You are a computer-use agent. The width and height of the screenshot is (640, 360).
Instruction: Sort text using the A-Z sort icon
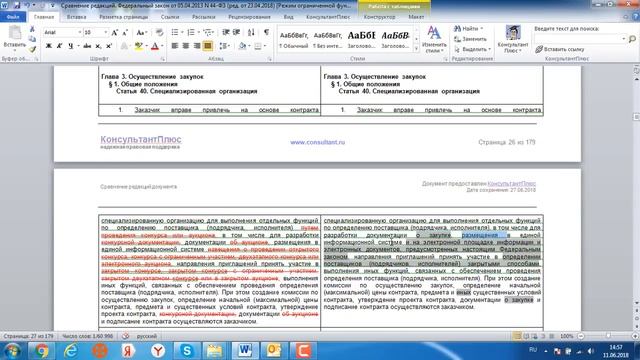tap(251, 32)
